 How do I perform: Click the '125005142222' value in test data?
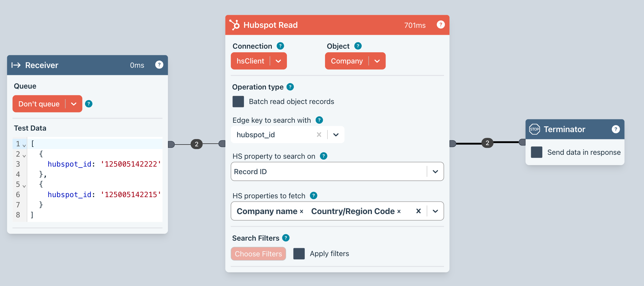[130, 164]
